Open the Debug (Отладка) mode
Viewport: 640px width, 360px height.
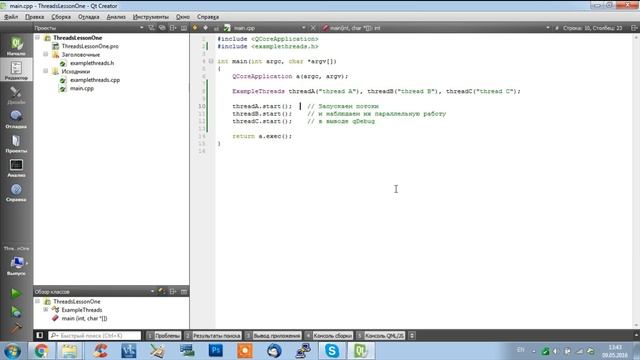point(16,119)
